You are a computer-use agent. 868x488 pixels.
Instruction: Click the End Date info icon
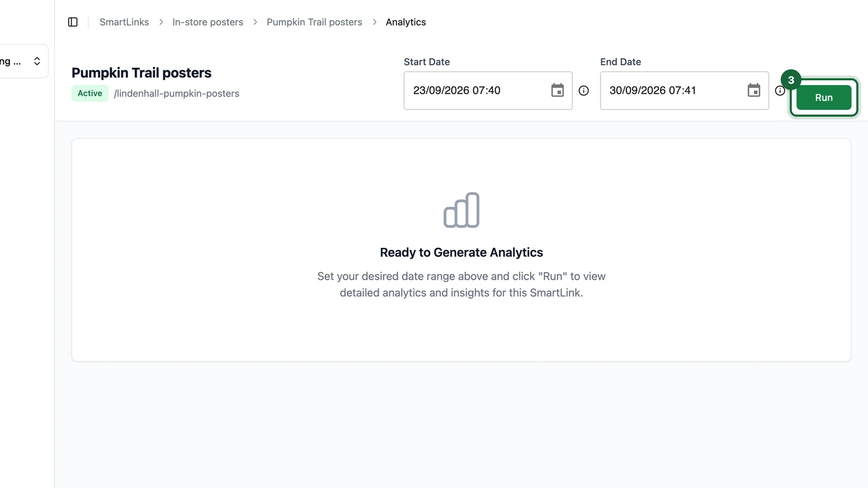(780, 91)
